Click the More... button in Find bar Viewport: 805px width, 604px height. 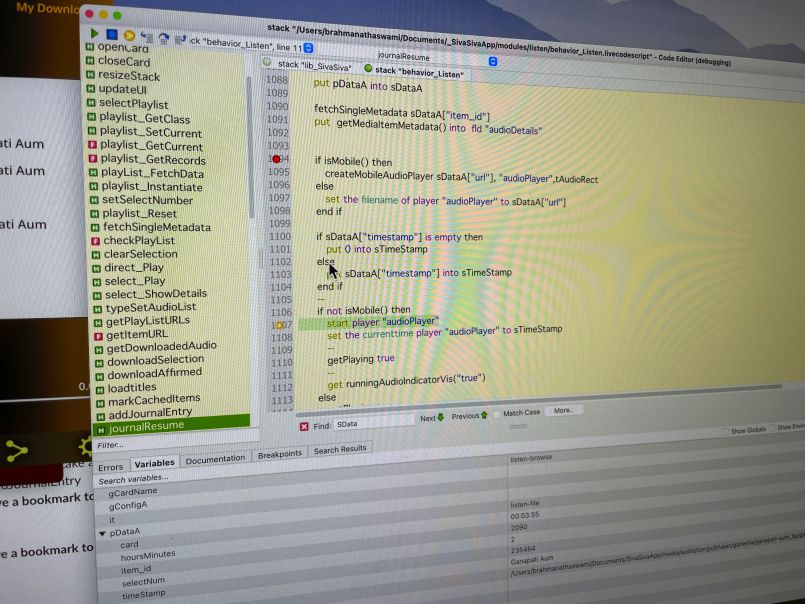[x=563, y=410]
